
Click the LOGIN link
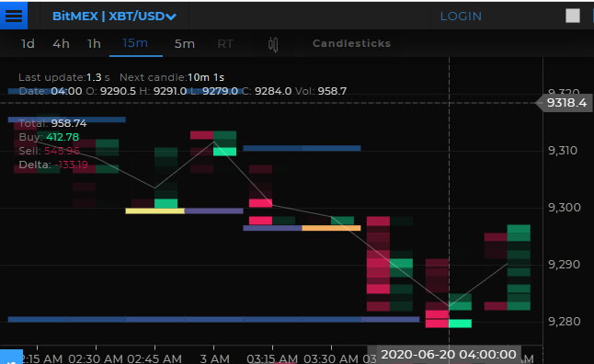(x=461, y=17)
